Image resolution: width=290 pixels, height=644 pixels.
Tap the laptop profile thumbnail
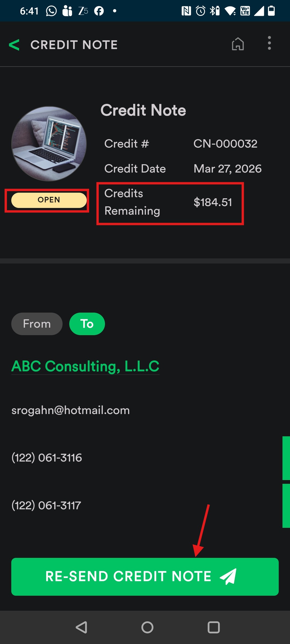[x=49, y=144]
